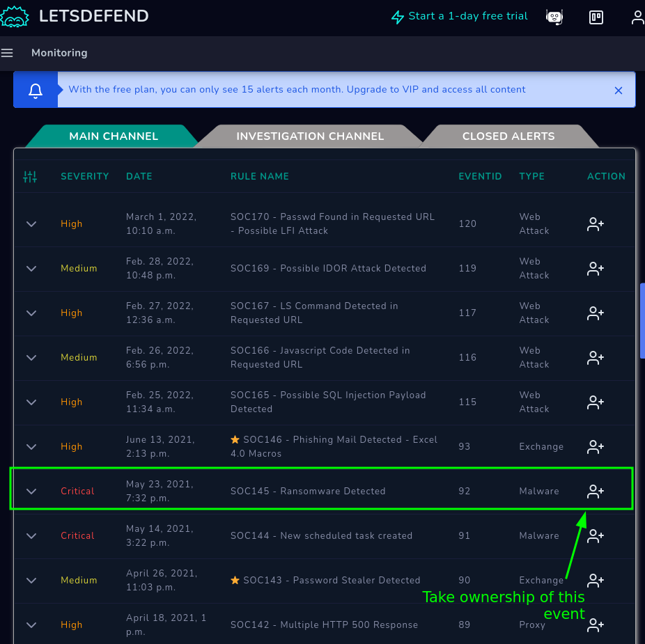Select the Main Channel tab
Viewport: 645px width, 644px height.
[x=114, y=136]
